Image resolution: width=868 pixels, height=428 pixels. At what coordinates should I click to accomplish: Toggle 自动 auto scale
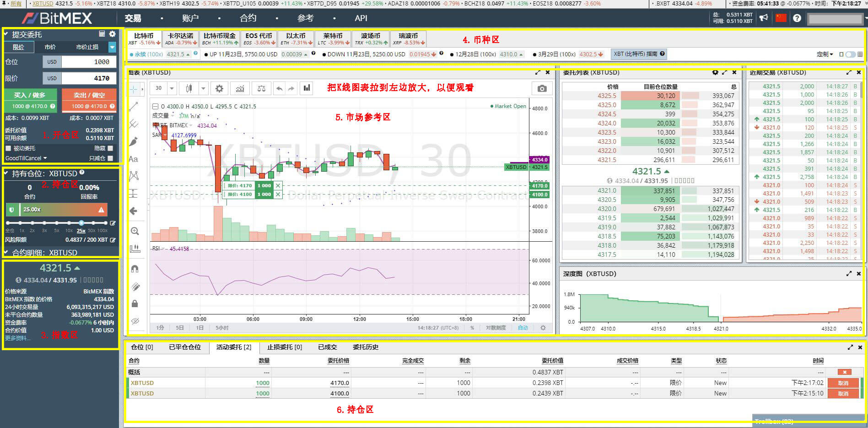(x=523, y=328)
